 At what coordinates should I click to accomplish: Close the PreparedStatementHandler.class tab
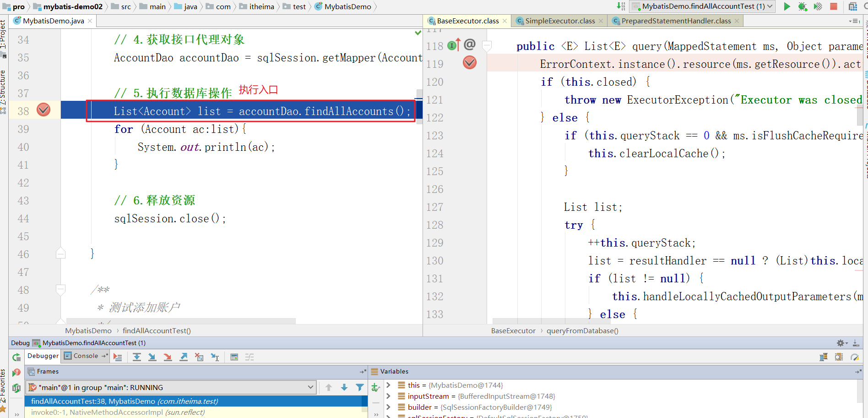[x=737, y=21]
